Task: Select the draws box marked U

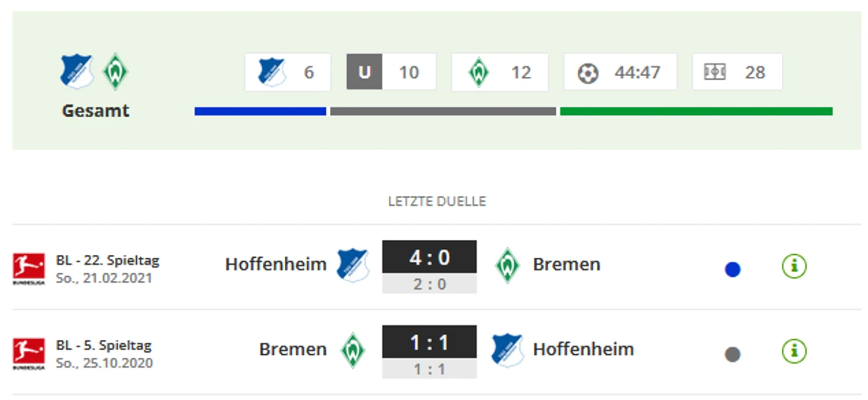Action: (391, 72)
